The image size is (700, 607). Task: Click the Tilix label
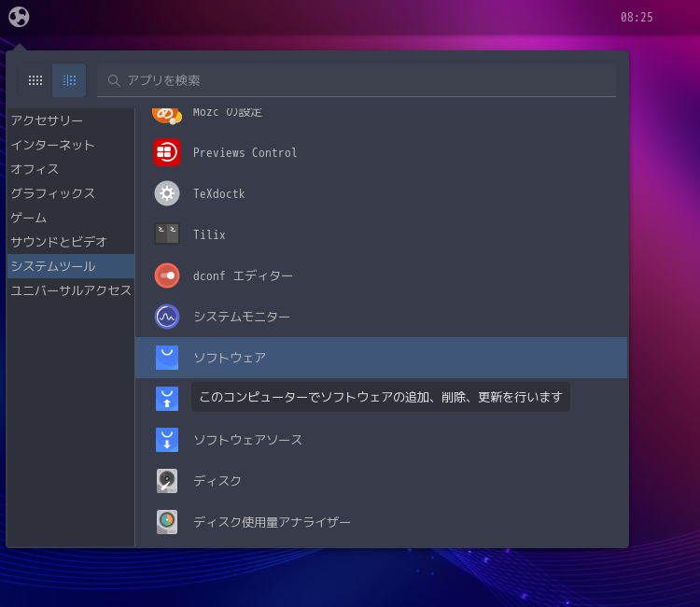pyautogui.click(x=209, y=235)
